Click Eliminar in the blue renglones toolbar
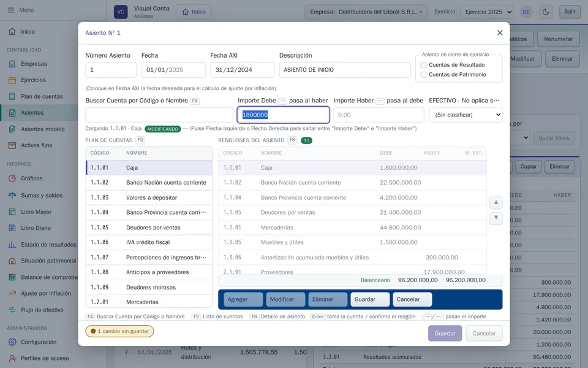 (328, 300)
